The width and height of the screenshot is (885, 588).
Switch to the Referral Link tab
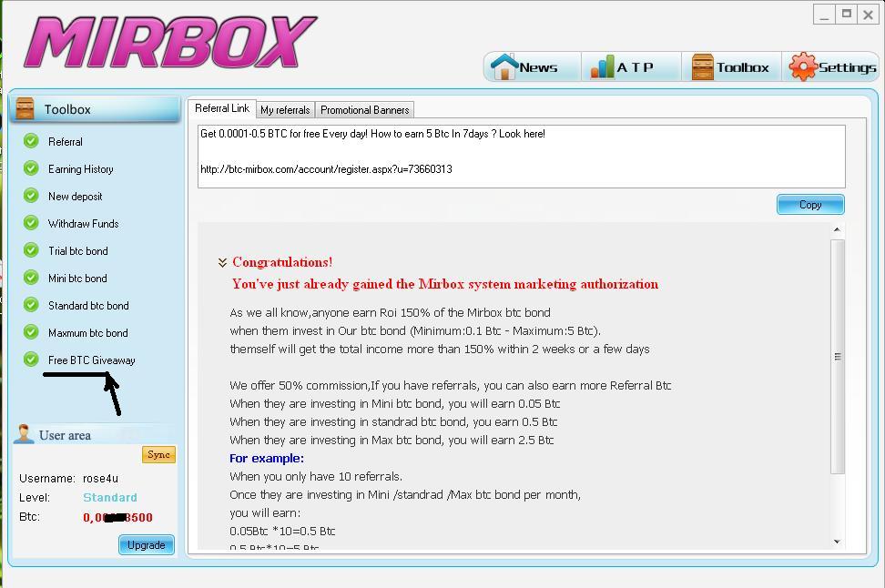(222, 108)
